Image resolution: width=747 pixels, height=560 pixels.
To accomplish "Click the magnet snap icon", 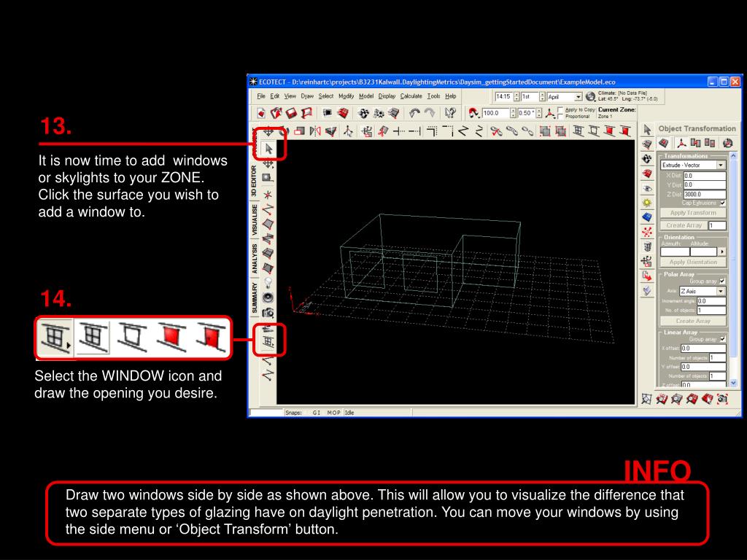I will pyautogui.click(x=473, y=113).
